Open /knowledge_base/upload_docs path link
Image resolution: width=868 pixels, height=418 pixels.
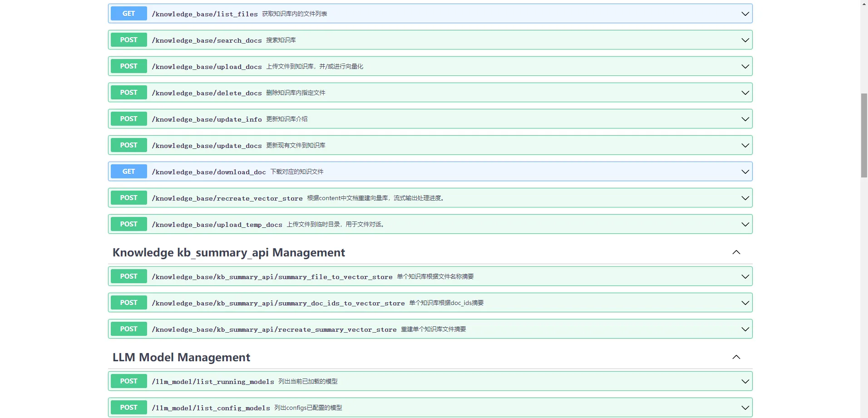[x=207, y=67]
